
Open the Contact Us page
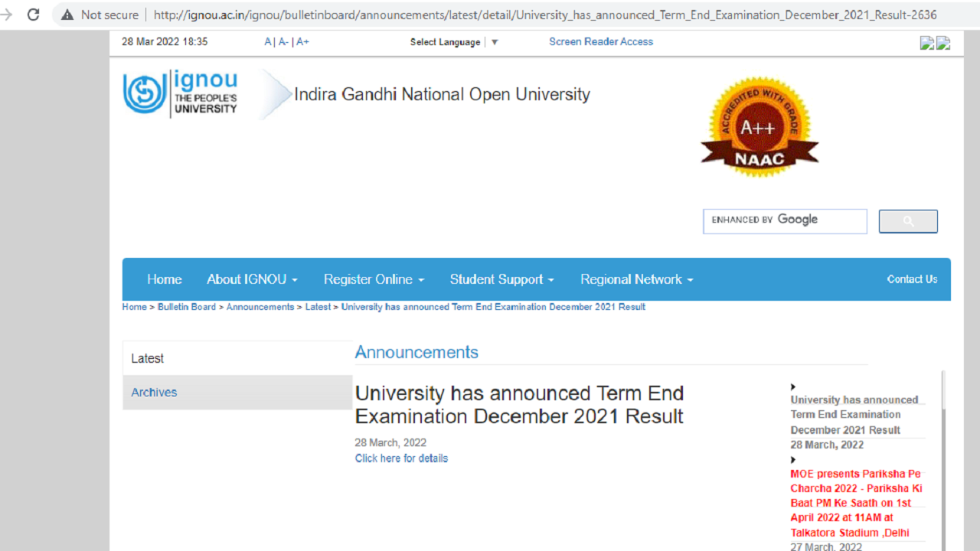912,279
